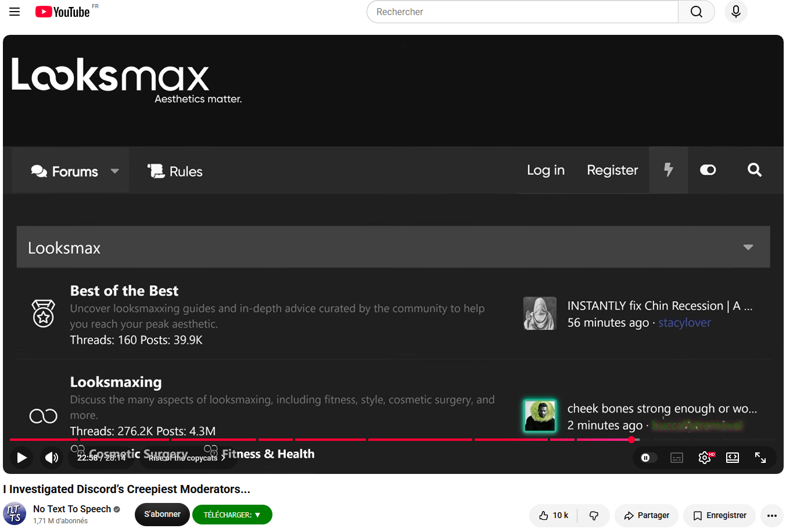Toggle the forum dark/light theme switch

[708, 170]
